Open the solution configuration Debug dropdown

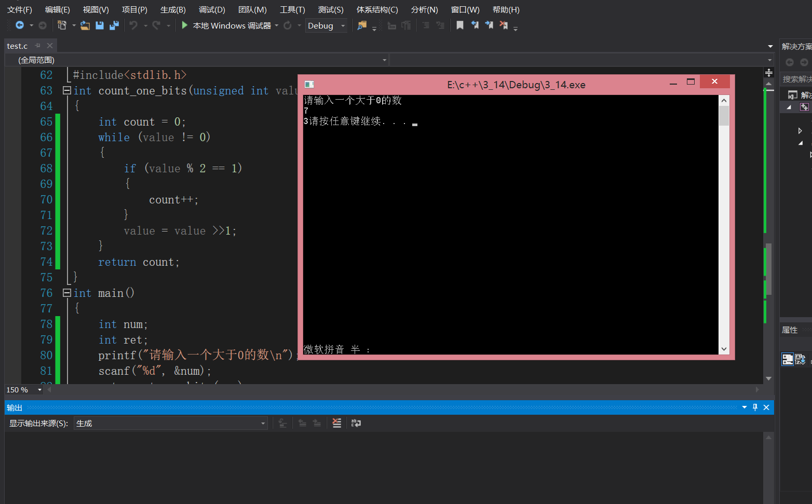[326, 25]
